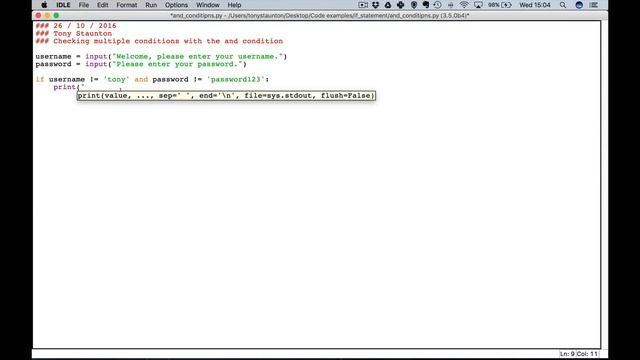This screenshot has width=640, height=360.
Task: Open the Apple menu
Action: point(44,5)
